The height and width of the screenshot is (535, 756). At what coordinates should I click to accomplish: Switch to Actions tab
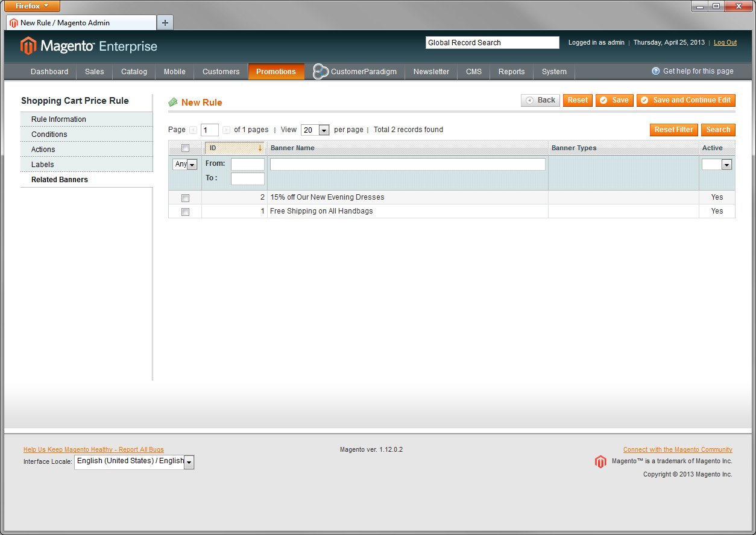coord(87,150)
